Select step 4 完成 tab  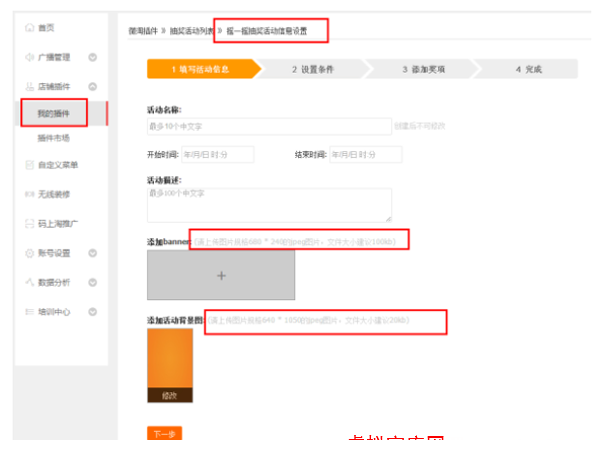click(x=528, y=69)
